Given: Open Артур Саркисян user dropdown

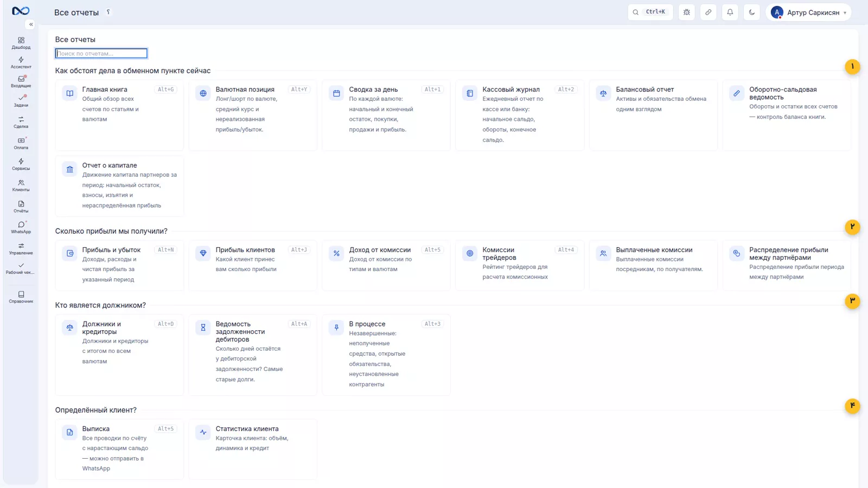Looking at the screenshot, I should point(808,12).
